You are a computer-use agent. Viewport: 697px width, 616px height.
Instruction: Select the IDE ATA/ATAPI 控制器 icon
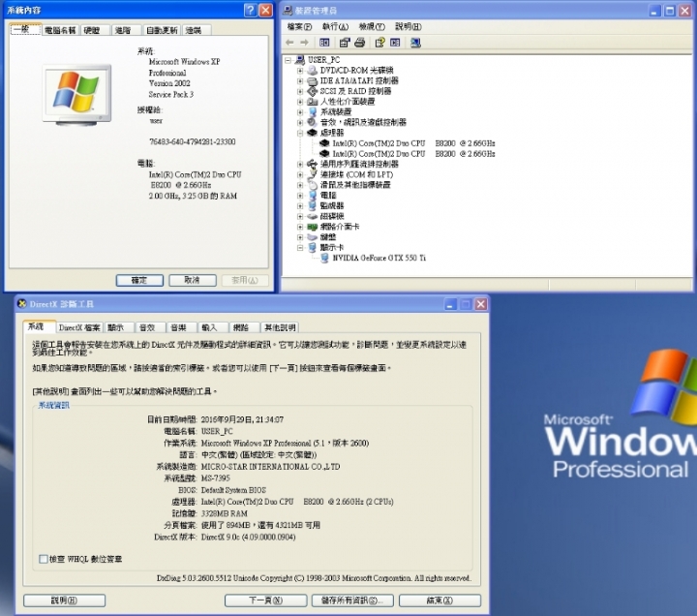313,80
